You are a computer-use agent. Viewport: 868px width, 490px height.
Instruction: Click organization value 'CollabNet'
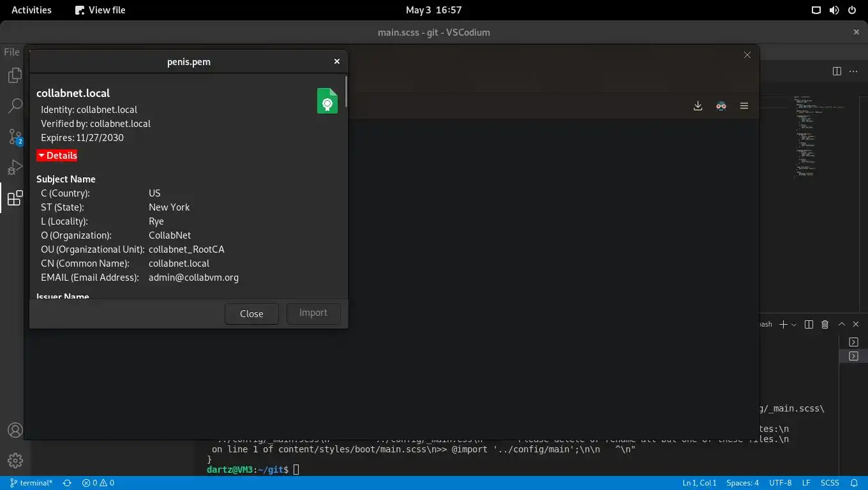[x=170, y=235]
